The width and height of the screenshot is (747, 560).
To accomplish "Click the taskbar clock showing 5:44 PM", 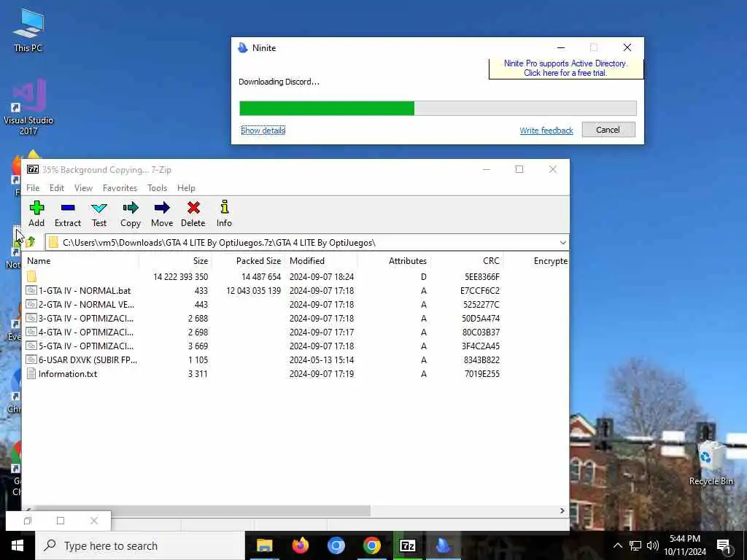I will pyautogui.click(x=685, y=545).
